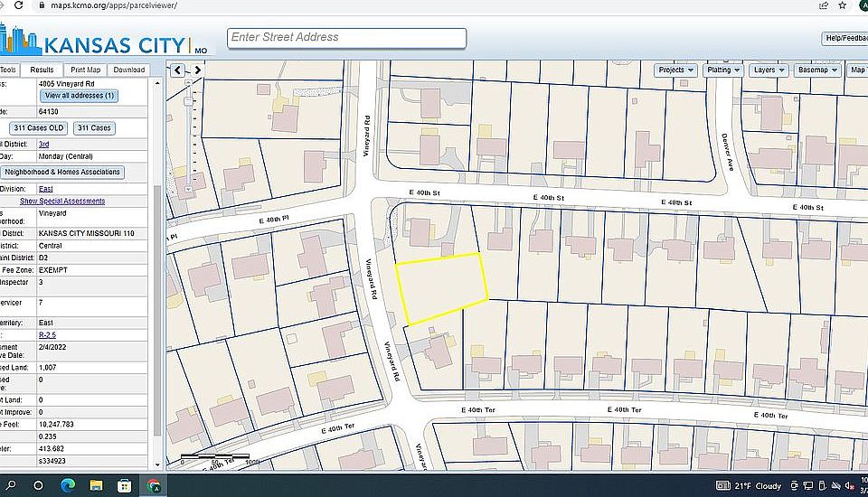Expand the Platting dropdown menu
The image size is (868, 497).
723,70
